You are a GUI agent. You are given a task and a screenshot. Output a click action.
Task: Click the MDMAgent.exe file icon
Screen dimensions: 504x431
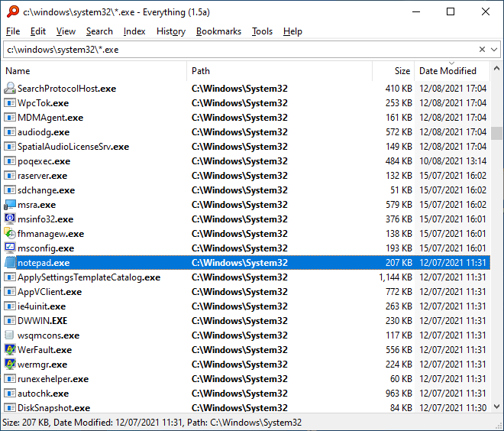pyautogui.click(x=10, y=118)
